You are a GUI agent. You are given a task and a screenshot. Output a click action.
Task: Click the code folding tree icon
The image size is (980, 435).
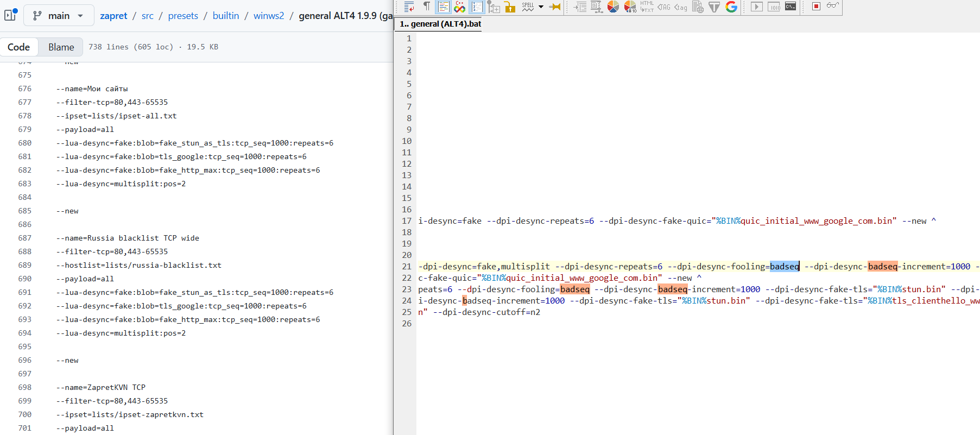(494, 7)
